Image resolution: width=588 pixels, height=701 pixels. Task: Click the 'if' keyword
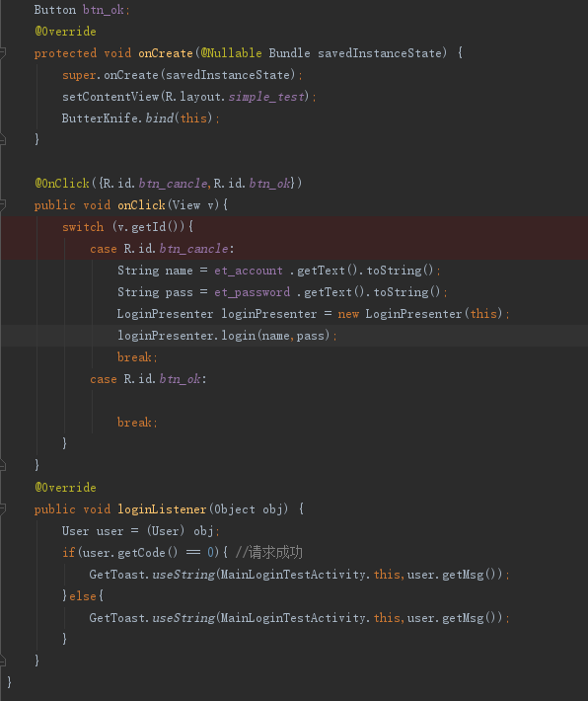pyautogui.click(x=69, y=553)
